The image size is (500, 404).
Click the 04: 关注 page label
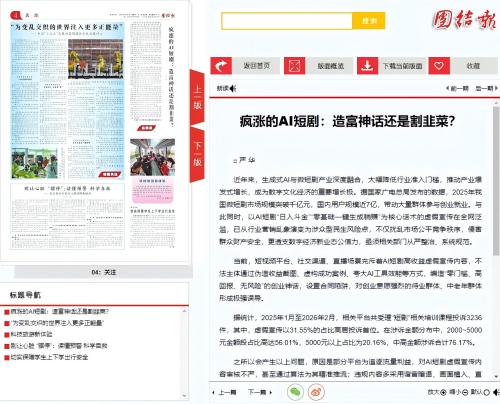coord(104,272)
